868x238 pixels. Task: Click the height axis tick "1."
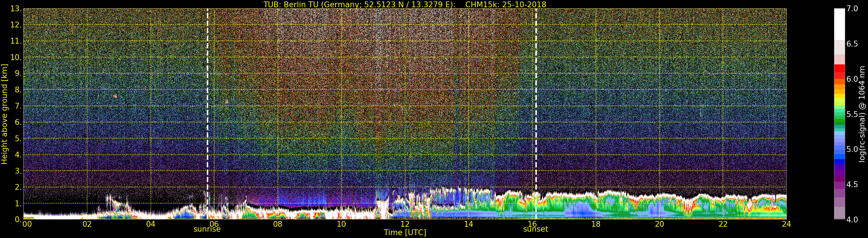[18, 203]
